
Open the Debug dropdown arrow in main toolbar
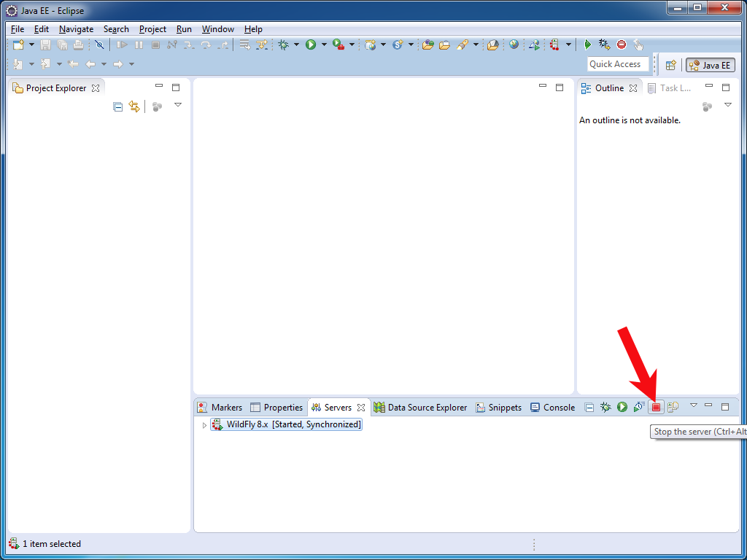(296, 44)
